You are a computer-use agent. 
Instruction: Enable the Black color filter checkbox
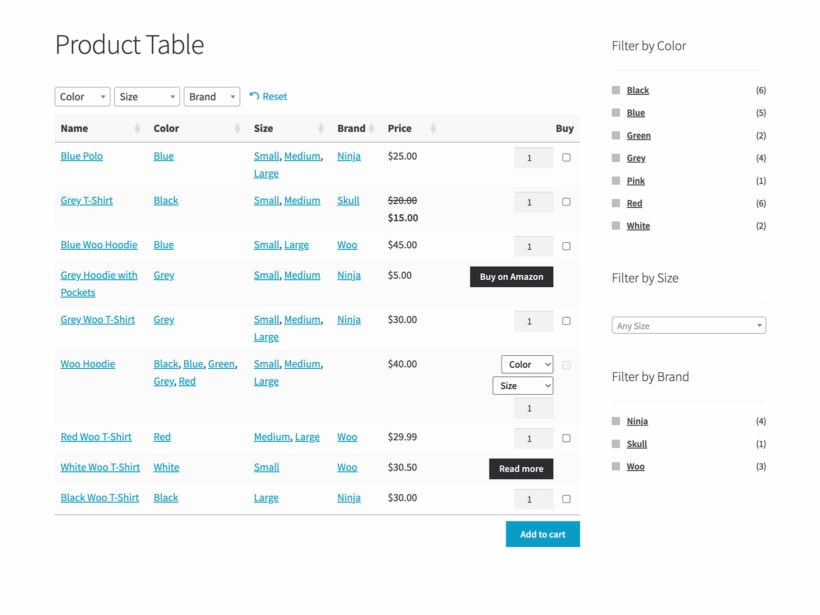tap(617, 90)
